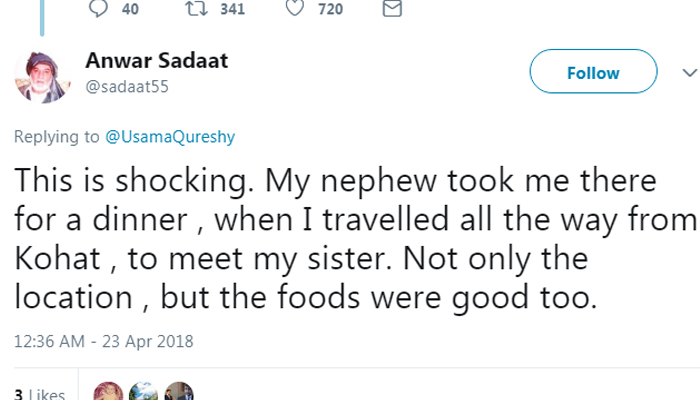This screenshot has width=700, height=400.
Task: Open the 12:36 AM - 23 Apr 2018 timestamp
Action: (x=103, y=342)
